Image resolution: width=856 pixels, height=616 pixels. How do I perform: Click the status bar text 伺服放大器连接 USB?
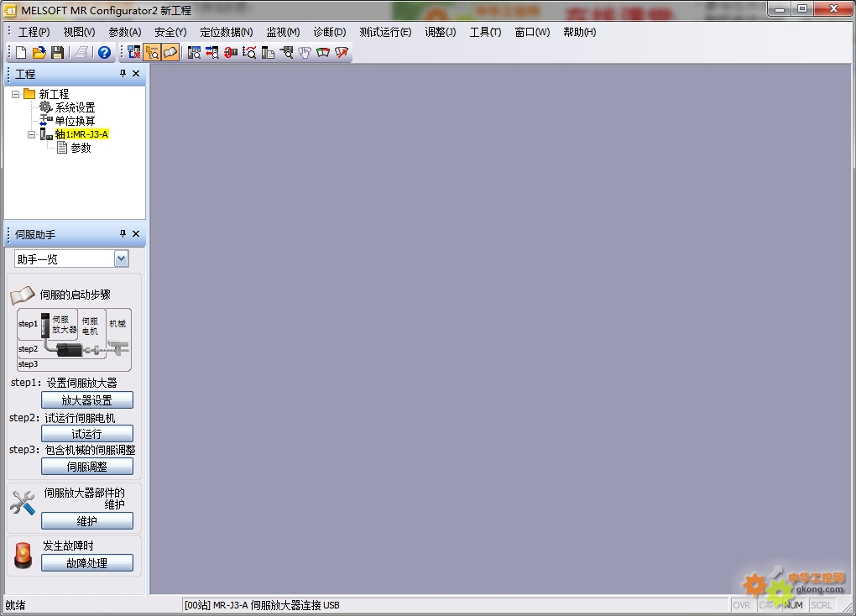click(295, 605)
